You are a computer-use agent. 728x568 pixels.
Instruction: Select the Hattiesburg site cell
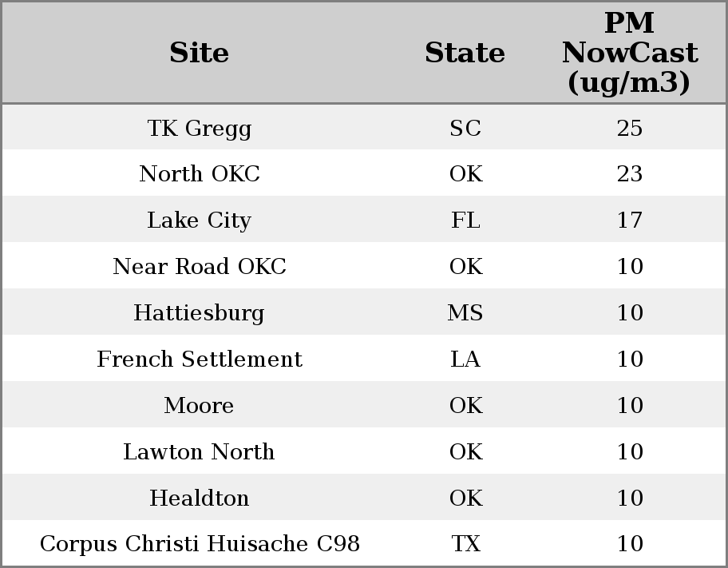pyautogui.click(x=200, y=312)
